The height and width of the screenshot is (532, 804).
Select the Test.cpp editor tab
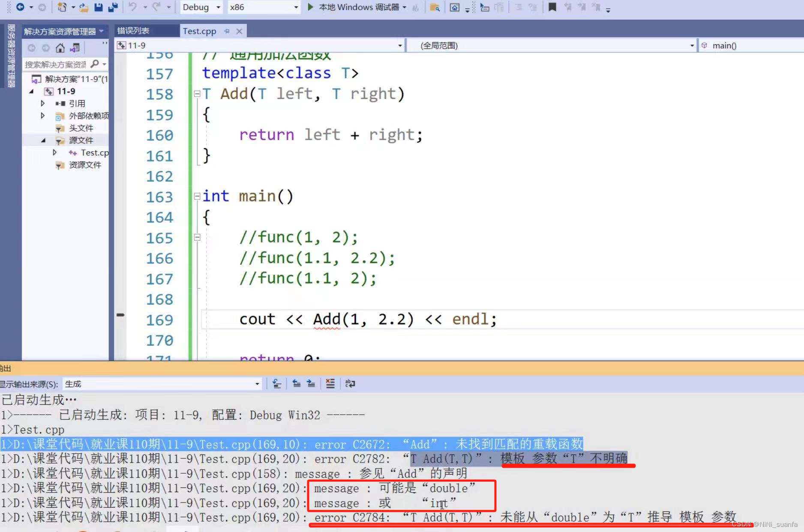[199, 31]
